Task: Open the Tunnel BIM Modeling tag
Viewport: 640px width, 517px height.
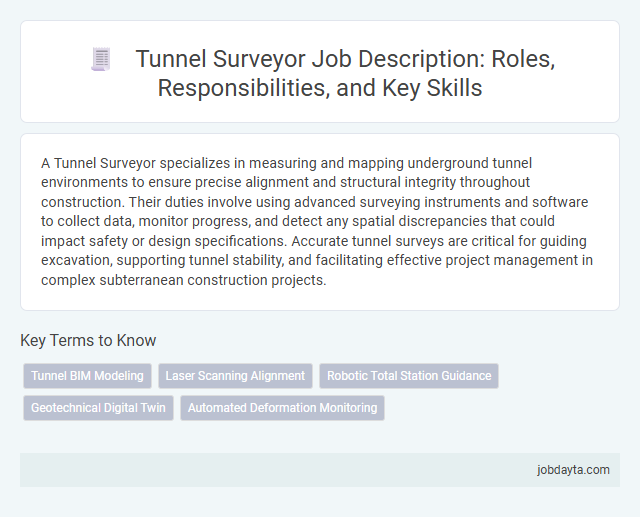Action: [87, 376]
